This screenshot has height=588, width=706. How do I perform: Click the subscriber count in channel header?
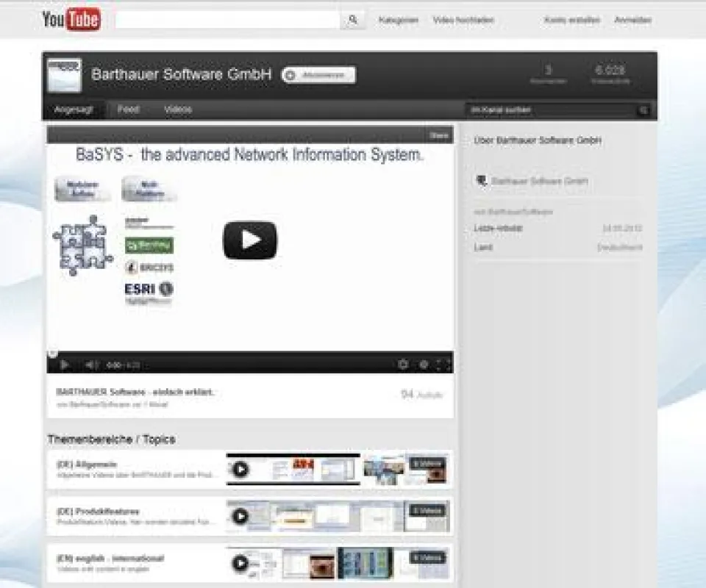(548, 74)
